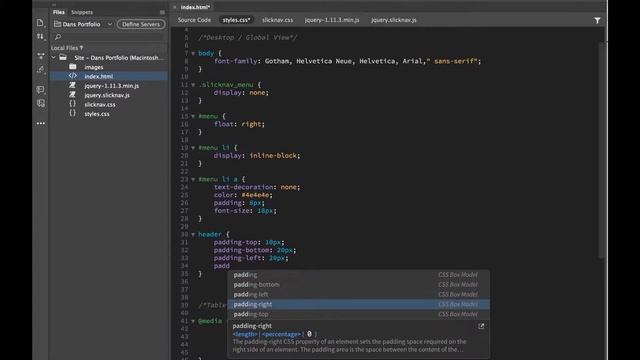Click the #4e4e4e color value in code
640x360 pixels.
click(x=256, y=195)
